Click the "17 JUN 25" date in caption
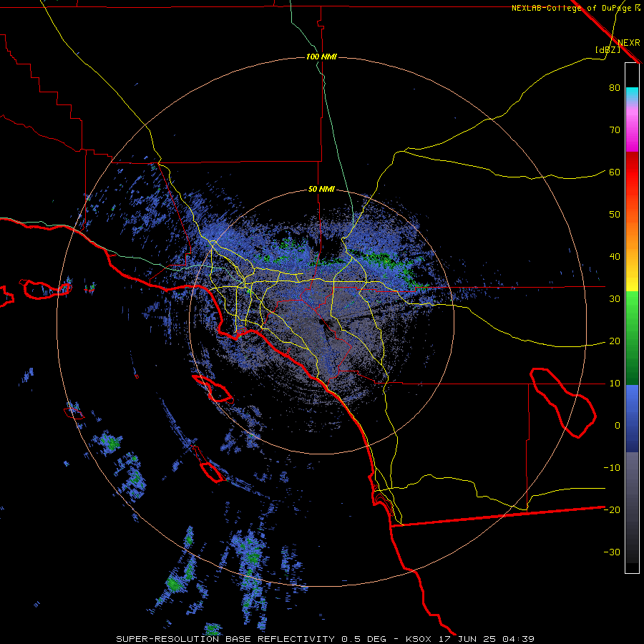The width and height of the screenshot is (644, 644). pos(468,639)
